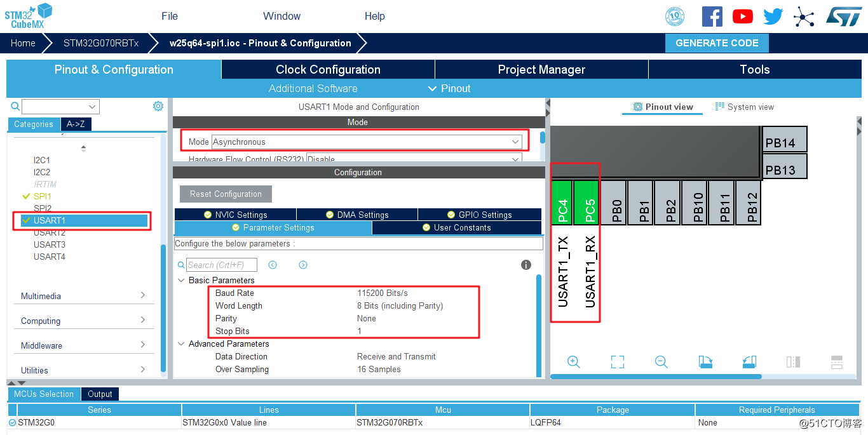Screen dimensions: 868x435
Task: Open the peripheral search combo box
Action: click(60, 107)
